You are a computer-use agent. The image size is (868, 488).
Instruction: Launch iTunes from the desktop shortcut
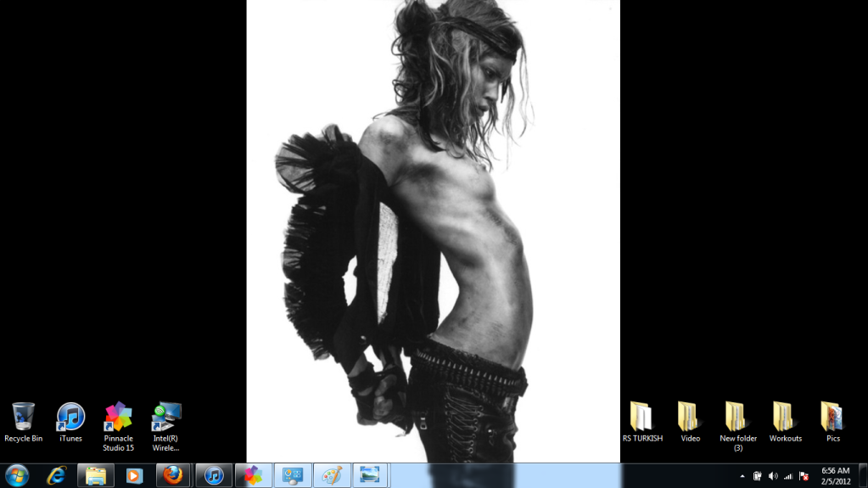70,418
